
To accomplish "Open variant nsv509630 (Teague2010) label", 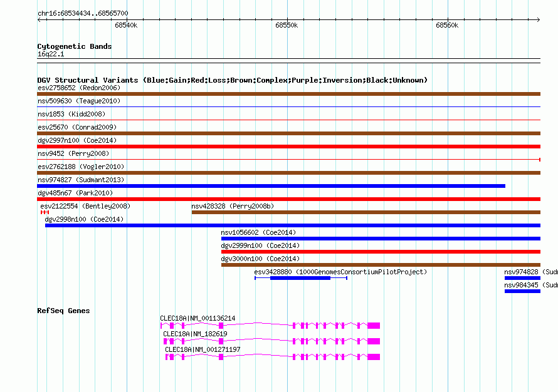I will [x=79, y=101].
